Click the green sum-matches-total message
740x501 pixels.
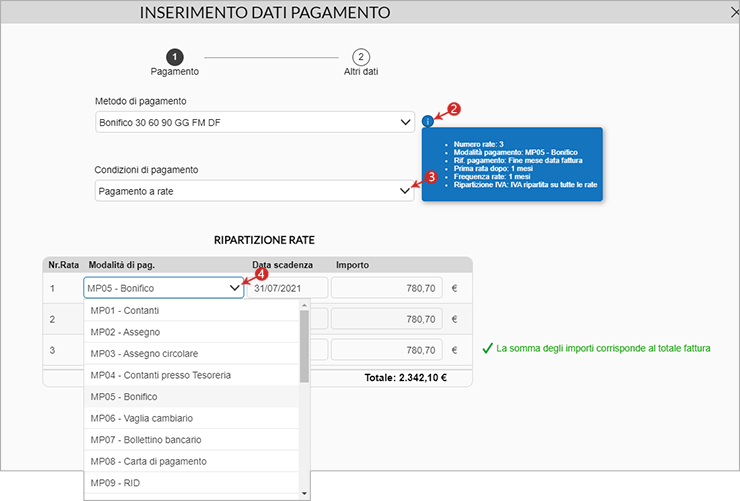597,348
